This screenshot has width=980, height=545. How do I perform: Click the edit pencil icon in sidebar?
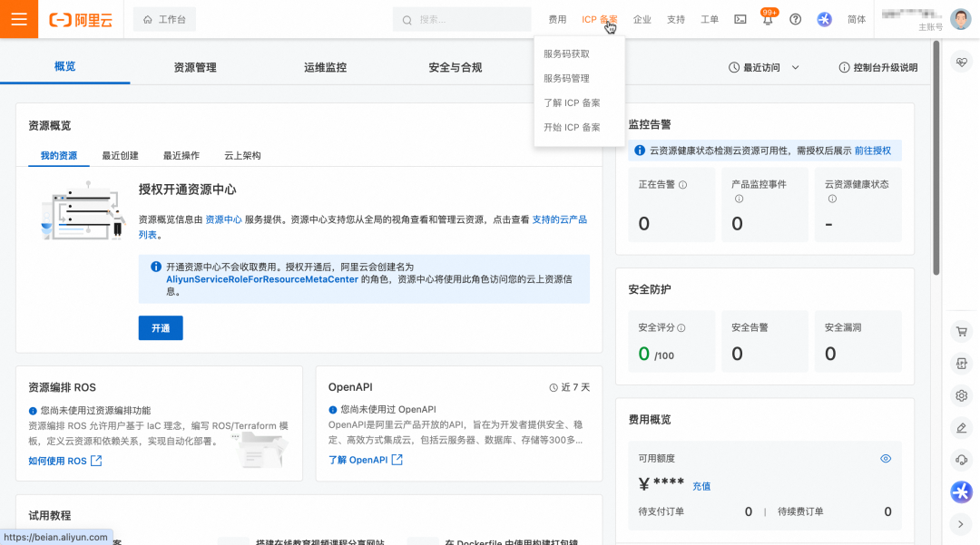[x=961, y=428]
